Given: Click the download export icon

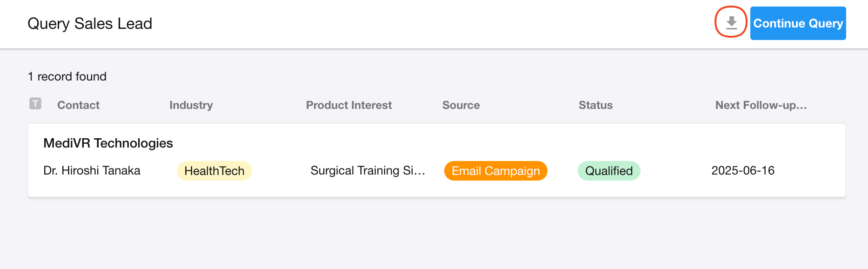Looking at the screenshot, I should pos(731,22).
